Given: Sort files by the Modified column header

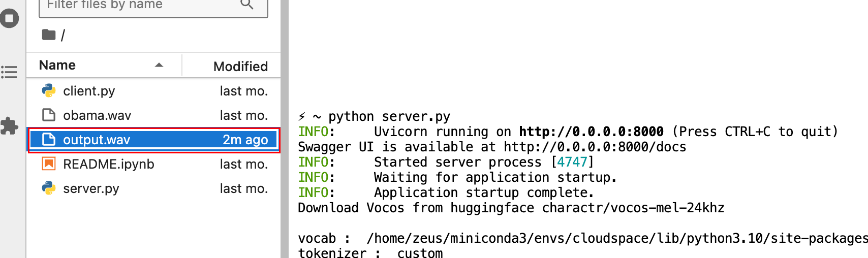Looking at the screenshot, I should [240, 66].
